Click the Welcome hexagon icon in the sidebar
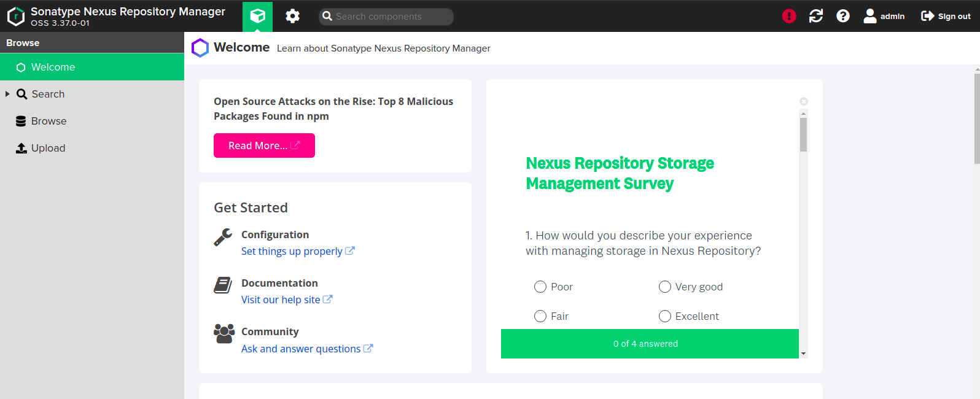The height and width of the screenshot is (399, 980). (21, 68)
